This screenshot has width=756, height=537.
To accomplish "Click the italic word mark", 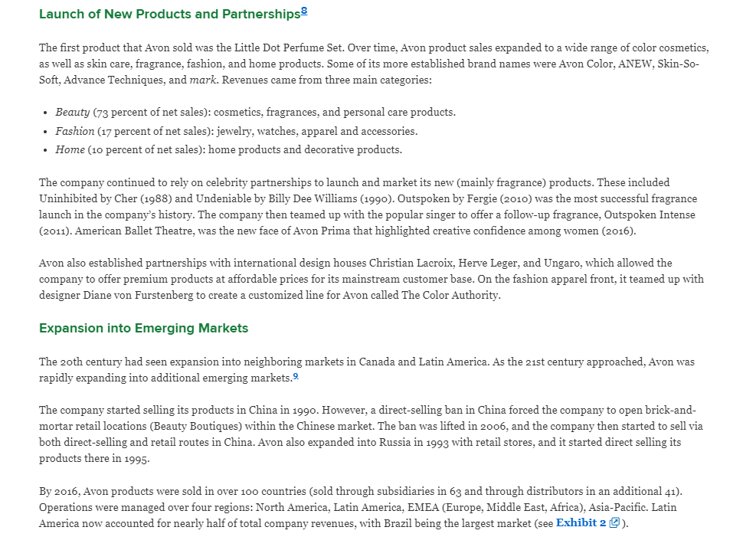I will click(x=202, y=80).
